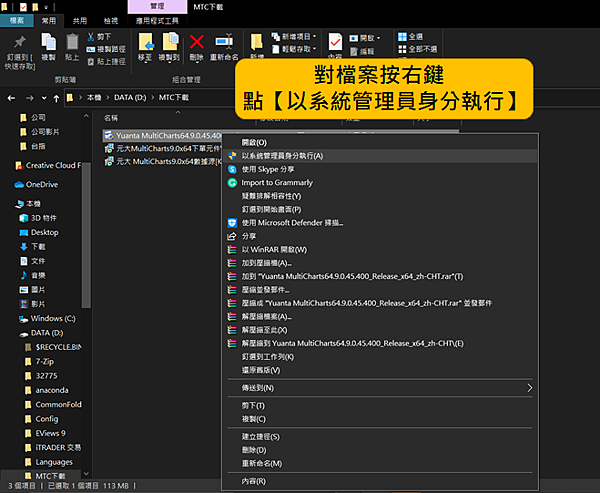Click 本機 in address breadcrumb
The height and width of the screenshot is (493, 600).
pos(94,98)
